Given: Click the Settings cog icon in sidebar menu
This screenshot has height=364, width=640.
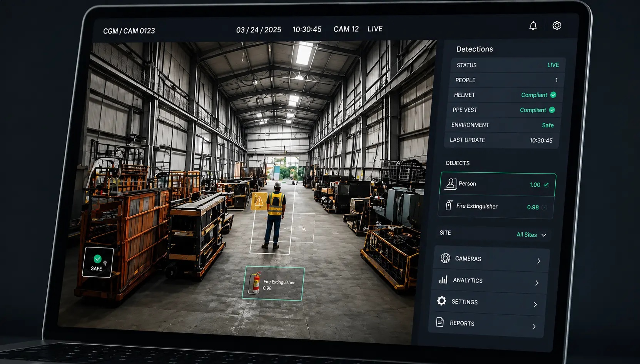Looking at the screenshot, I should (x=442, y=301).
